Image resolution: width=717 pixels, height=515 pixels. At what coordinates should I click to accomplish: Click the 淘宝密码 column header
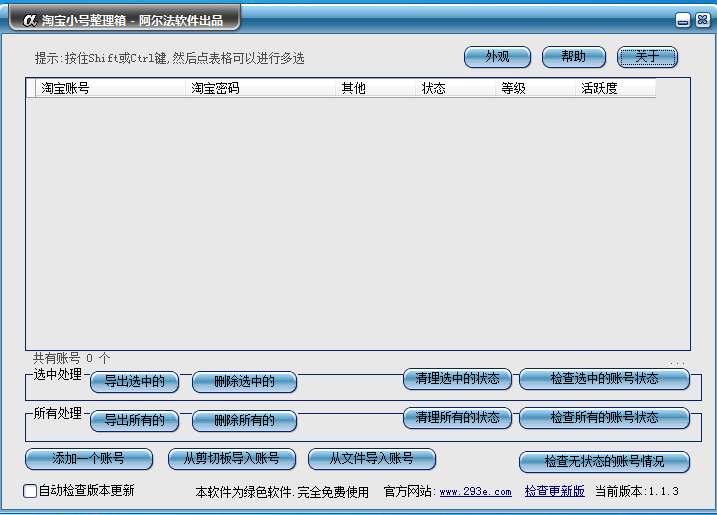(260, 88)
